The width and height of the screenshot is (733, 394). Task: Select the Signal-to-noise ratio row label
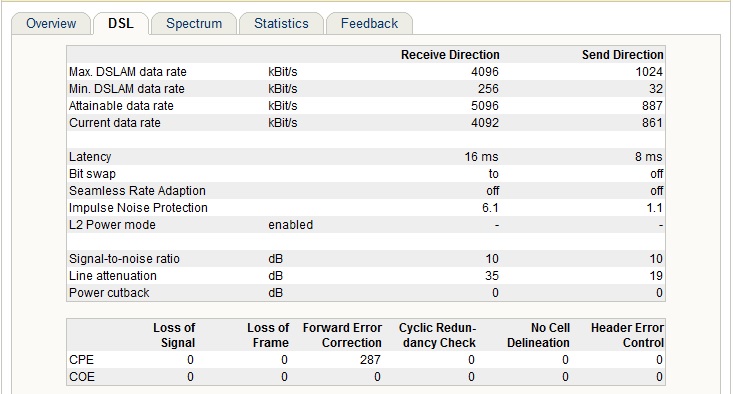(x=124, y=258)
